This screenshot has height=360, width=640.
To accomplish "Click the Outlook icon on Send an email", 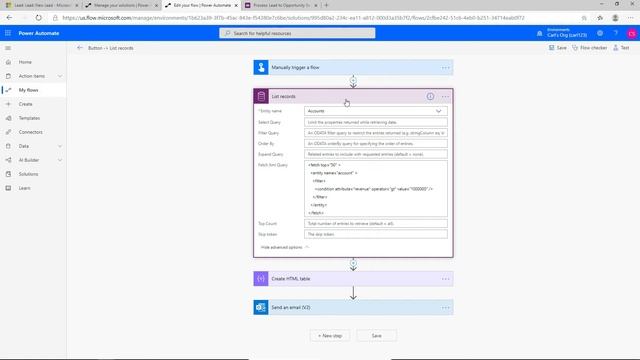I will point(261,307).
